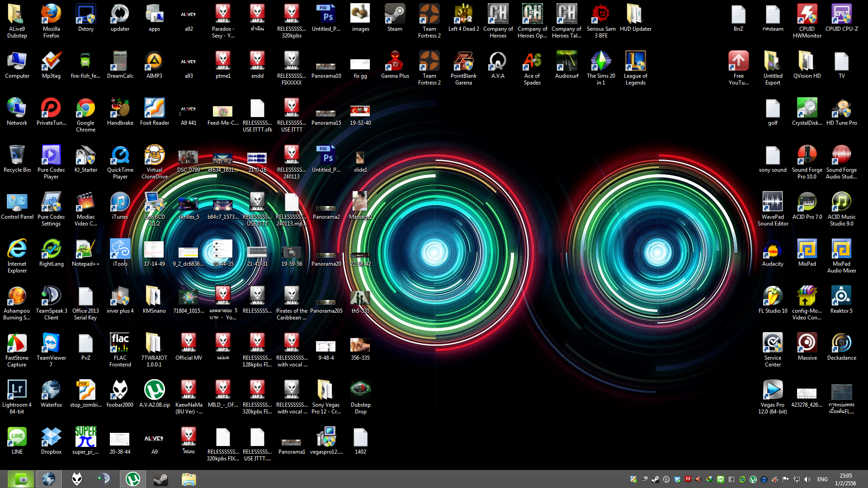The width and height of the screenshot is (868, 488).
Task: Open File Explorer from the taskbar
Action: (x=189, y=479)
